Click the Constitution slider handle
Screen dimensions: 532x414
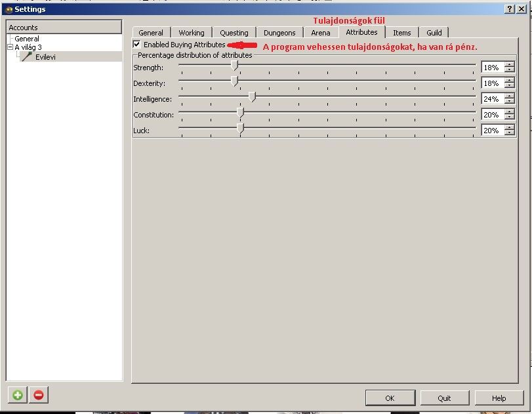pyautogui.click(x=240, y=114)
